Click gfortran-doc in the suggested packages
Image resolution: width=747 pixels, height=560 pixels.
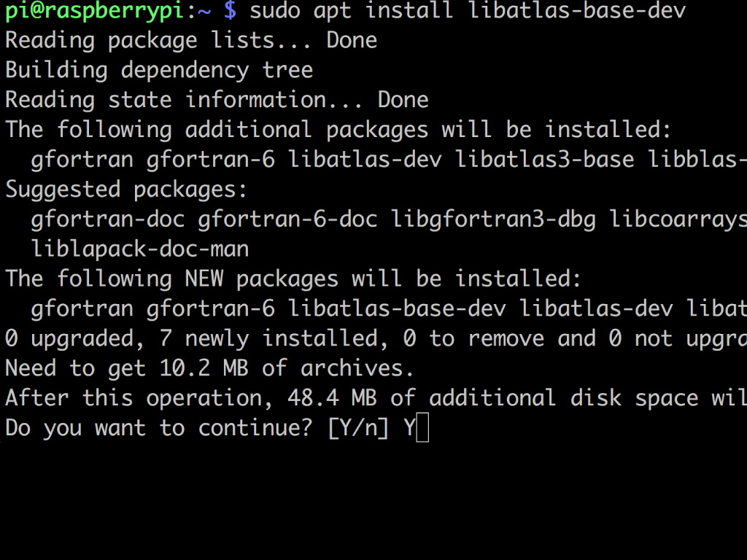point(108,219)
